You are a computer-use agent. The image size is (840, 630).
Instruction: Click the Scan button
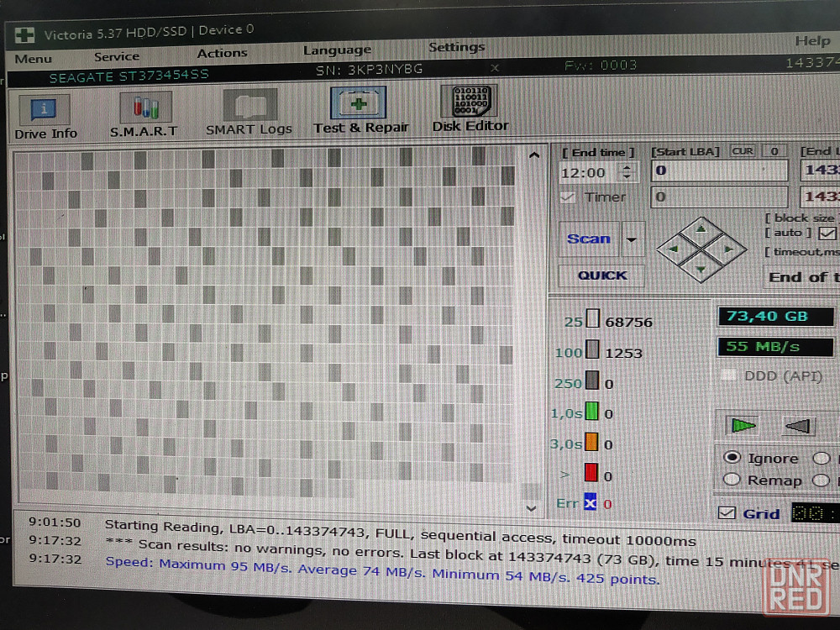589,239
